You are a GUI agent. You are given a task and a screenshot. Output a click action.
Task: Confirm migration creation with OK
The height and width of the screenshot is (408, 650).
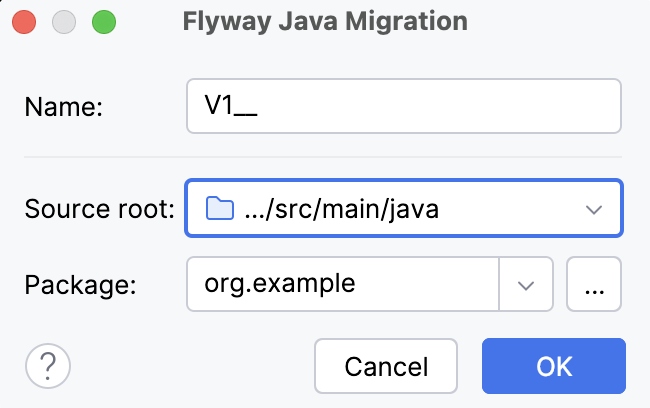pyautogui.click(x=553, y=366)
